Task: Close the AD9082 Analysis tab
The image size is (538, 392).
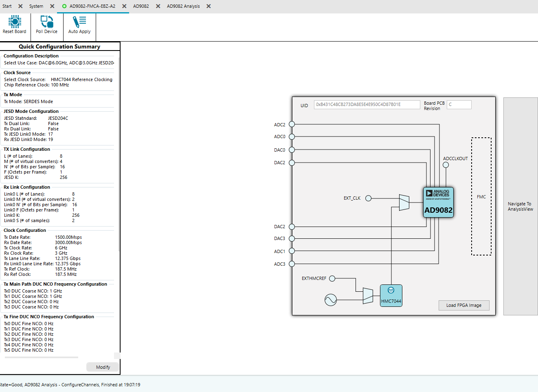Action: [x=209, y=6]
